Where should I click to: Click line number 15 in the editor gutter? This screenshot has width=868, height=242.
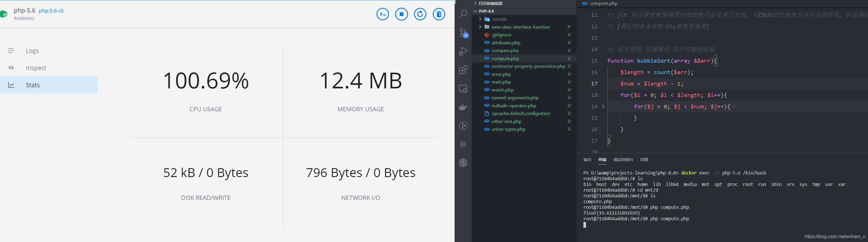(x=594, y=61)
